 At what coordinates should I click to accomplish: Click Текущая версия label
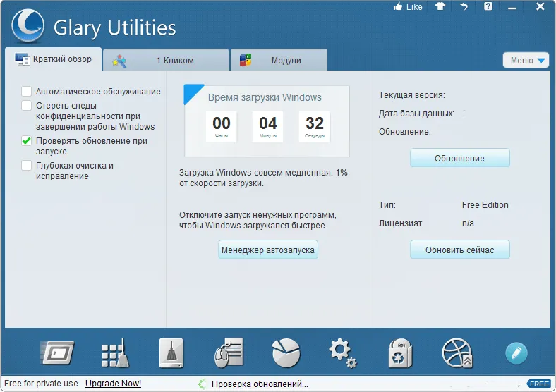point(411,95)
